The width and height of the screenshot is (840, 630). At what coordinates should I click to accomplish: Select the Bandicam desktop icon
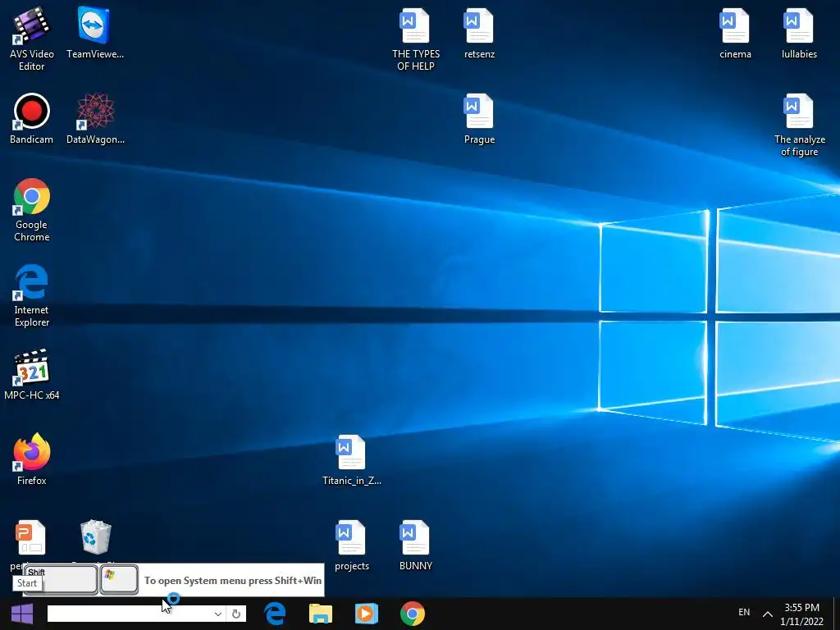click(32, 118)
